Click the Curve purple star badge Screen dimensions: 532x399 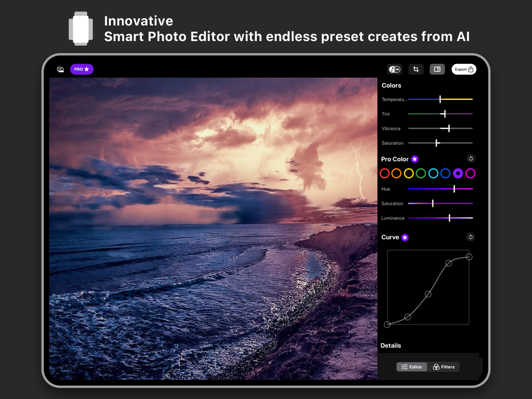[x=405, y=237]
